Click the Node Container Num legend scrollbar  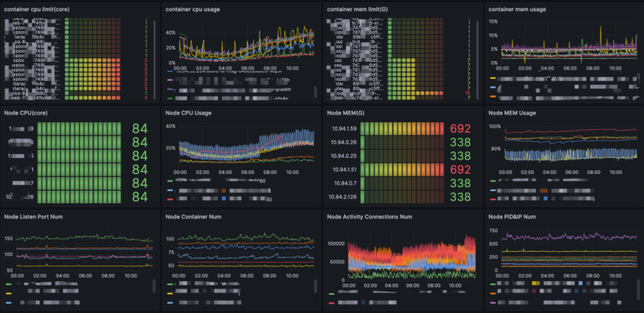(315, 286)
